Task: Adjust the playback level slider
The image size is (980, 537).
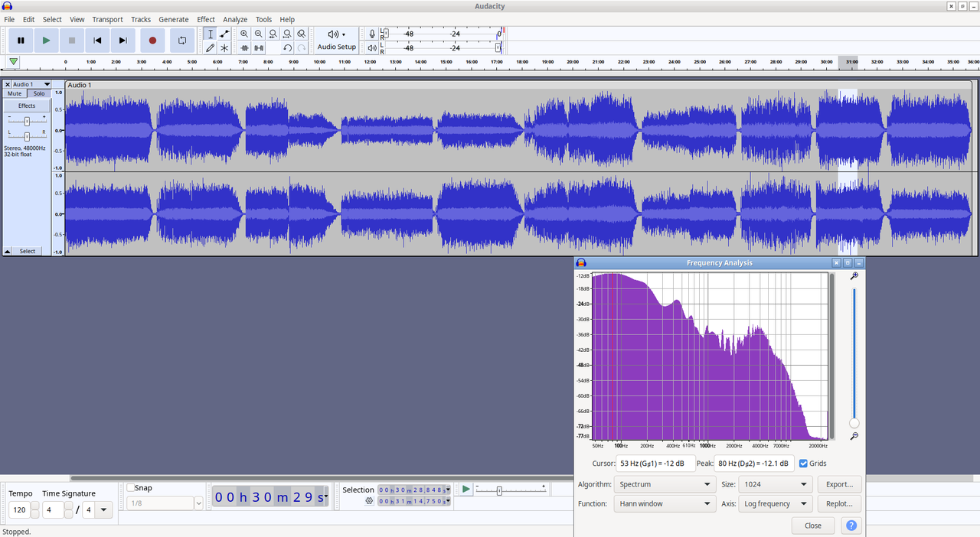Action: tap(498, 47)
